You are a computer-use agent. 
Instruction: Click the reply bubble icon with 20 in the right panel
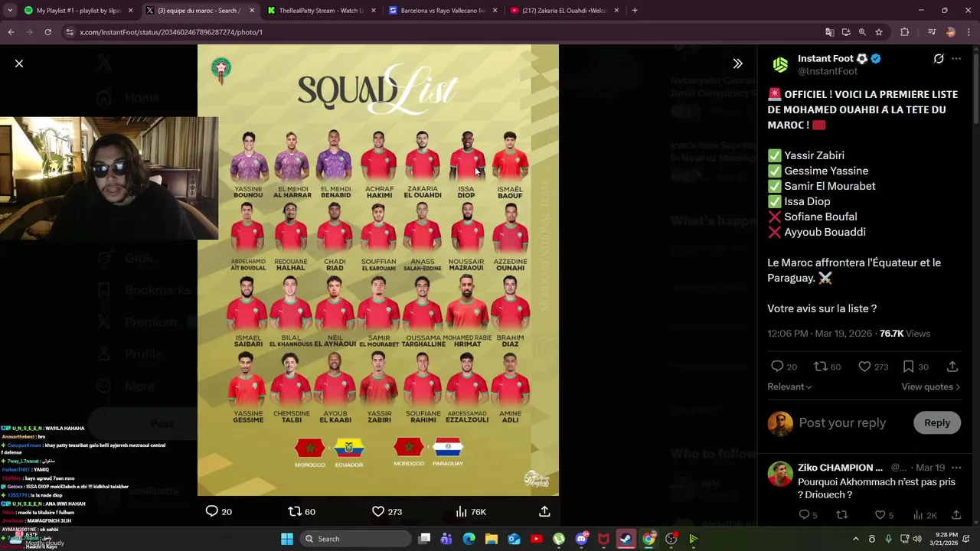coord(777,367)
